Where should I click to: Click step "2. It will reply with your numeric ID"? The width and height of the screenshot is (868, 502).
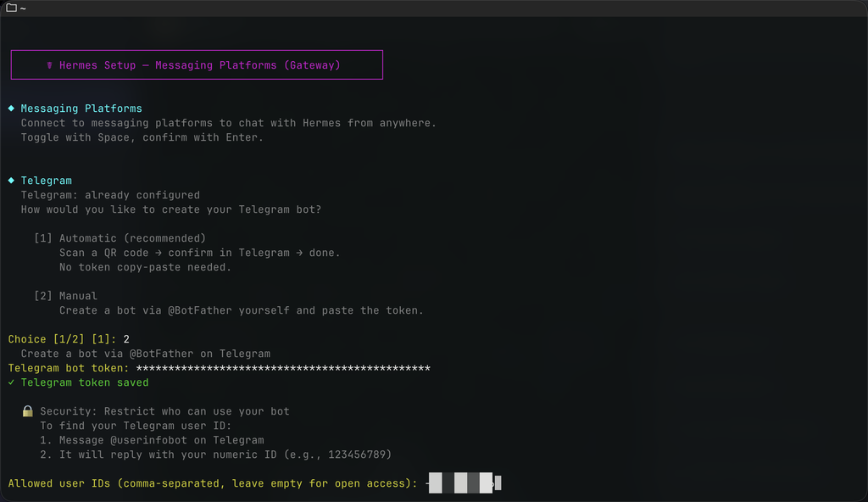click(x=216, y=455)
